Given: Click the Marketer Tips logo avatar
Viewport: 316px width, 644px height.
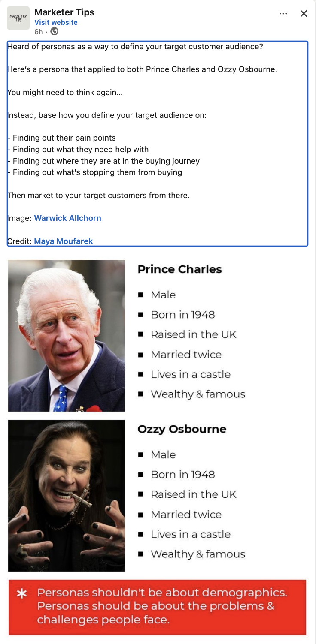Looking at the screenshot, I should [18, 18].
